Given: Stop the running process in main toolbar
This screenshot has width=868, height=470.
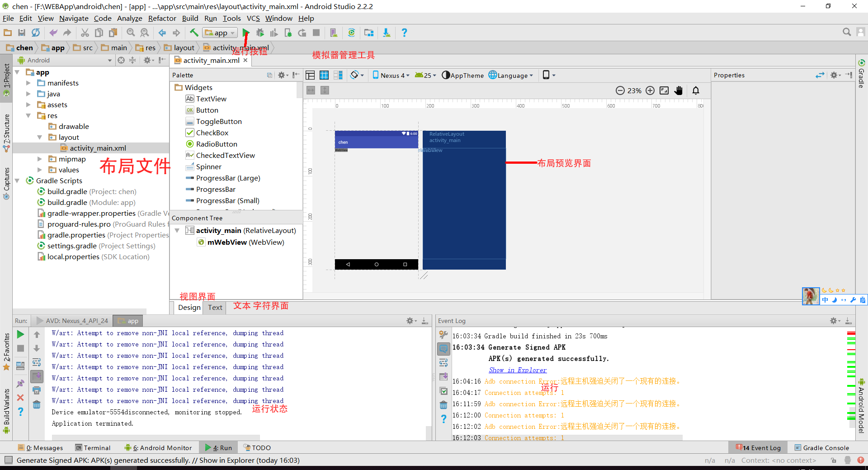Looking at the screenshot, I should (316, 33).
